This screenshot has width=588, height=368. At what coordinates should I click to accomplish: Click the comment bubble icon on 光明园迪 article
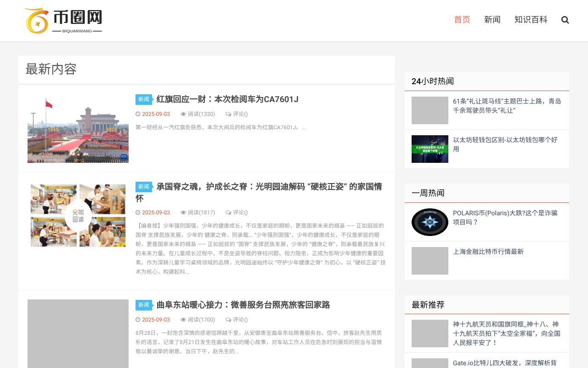point(228,213)
